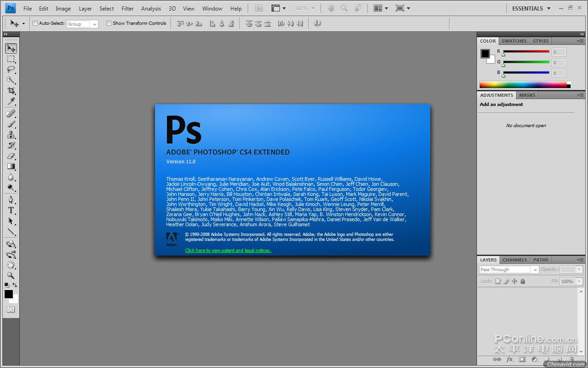
Task: Click Auto-Align Layers icon in options bar
Action: (317, 23)
